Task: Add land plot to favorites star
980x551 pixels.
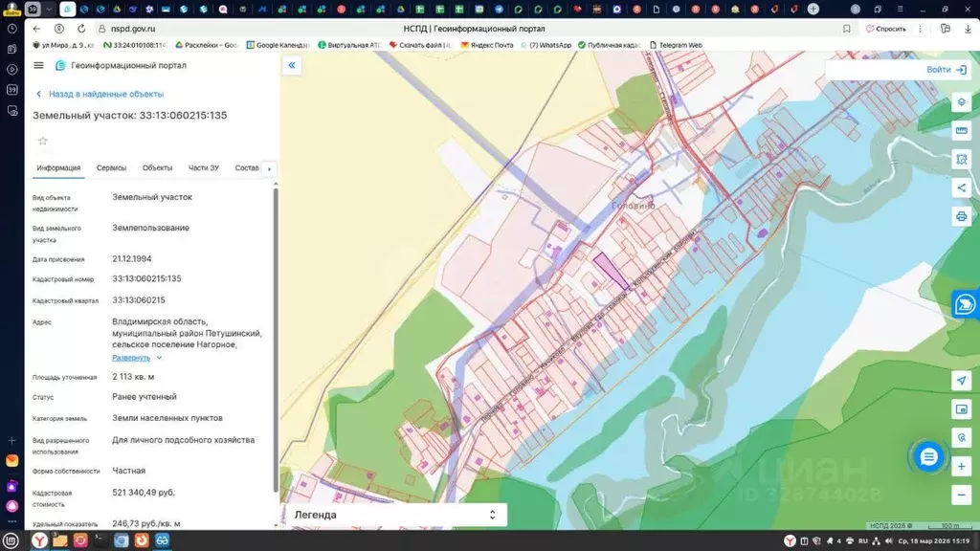Action: click(x=42, y=142)
